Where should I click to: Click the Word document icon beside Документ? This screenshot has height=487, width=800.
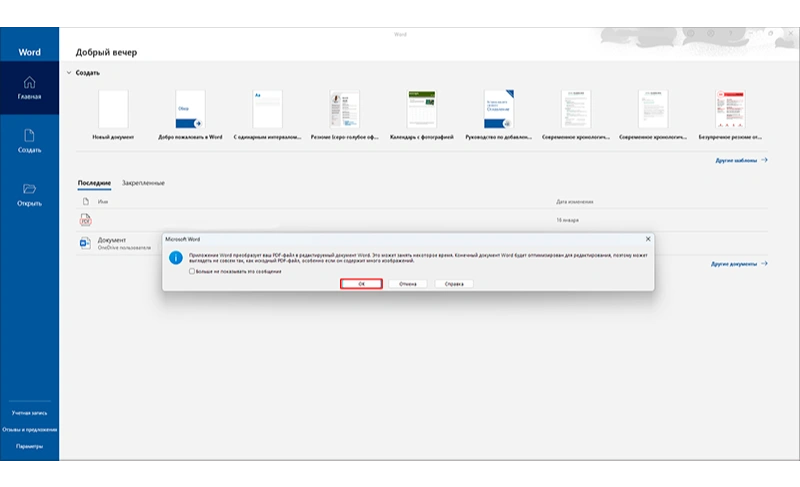click(85, 243)
